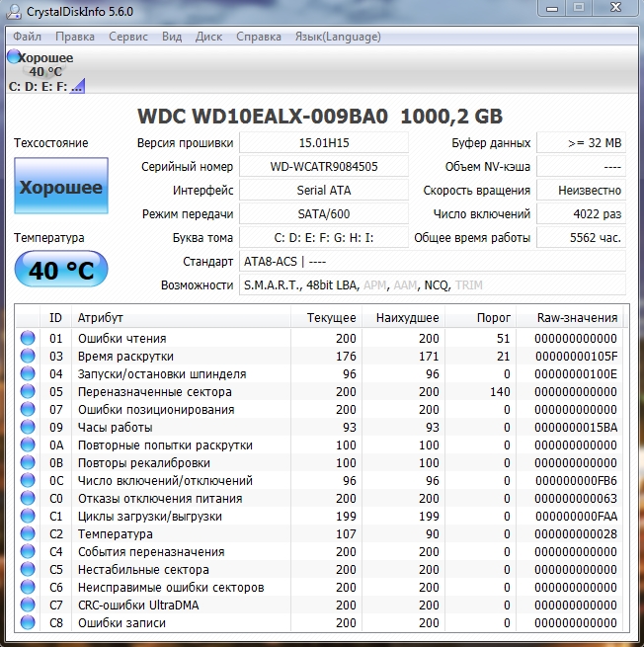This screenshot has height=647, width=644.
Task: Click the buffer size value >= 32 MB
Action: click(581, 143)
